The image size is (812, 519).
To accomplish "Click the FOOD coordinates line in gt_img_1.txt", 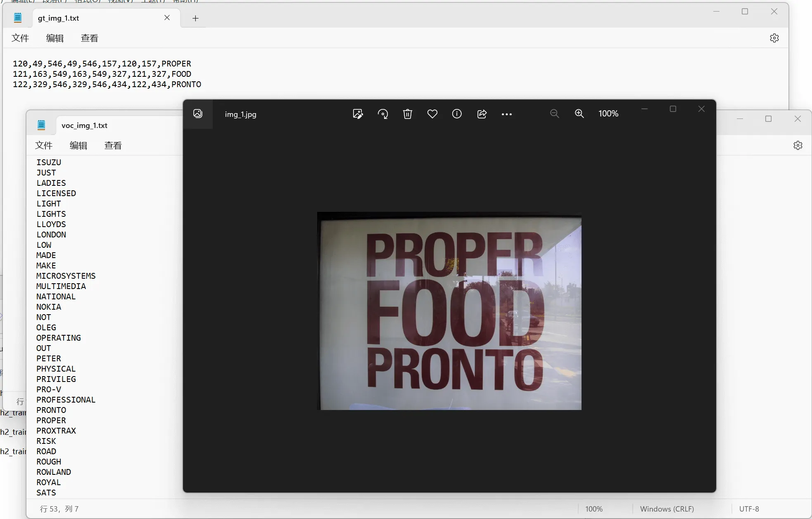I will point(102,74).
